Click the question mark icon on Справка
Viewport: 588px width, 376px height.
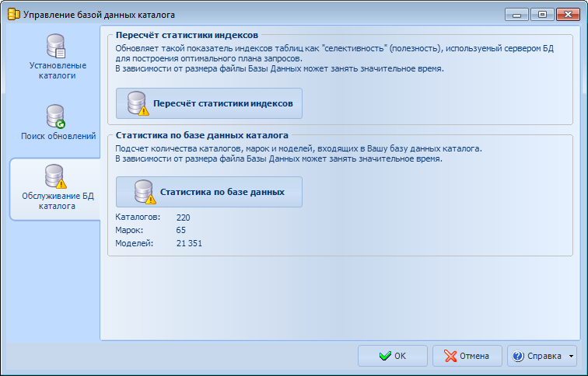tap(519, 356)
